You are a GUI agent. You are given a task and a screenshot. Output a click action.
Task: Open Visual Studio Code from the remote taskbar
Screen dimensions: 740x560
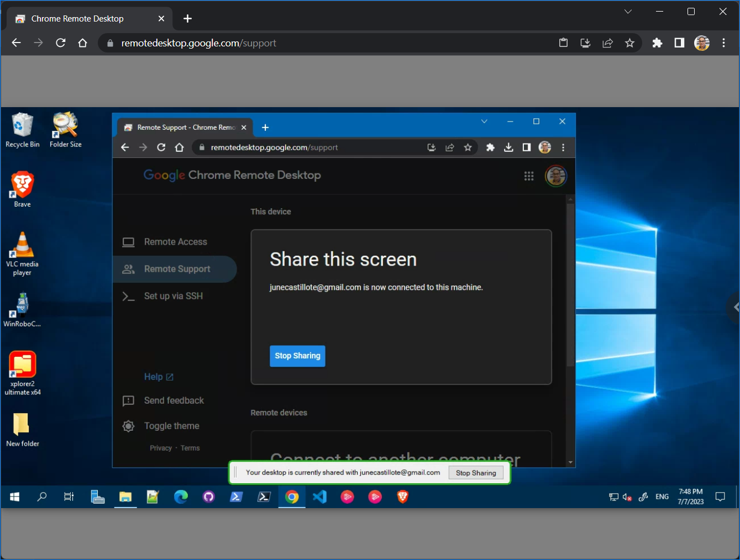coord(320,497)
